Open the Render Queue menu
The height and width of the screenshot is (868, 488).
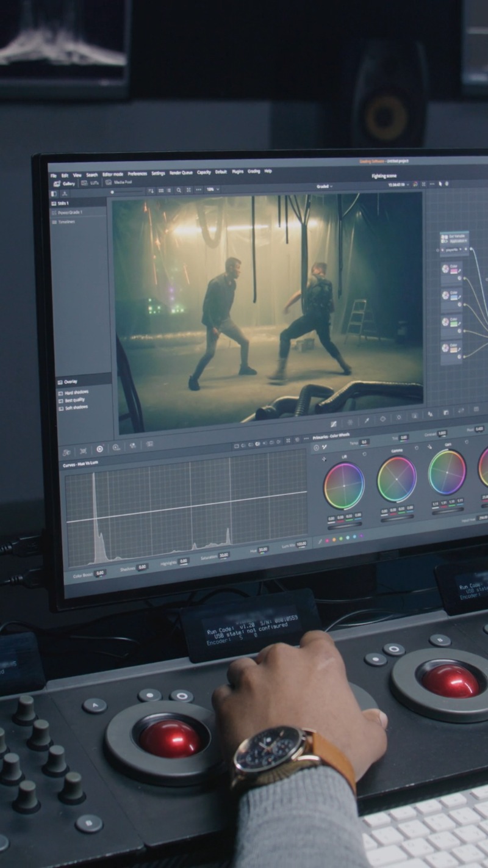pos(181,173)
